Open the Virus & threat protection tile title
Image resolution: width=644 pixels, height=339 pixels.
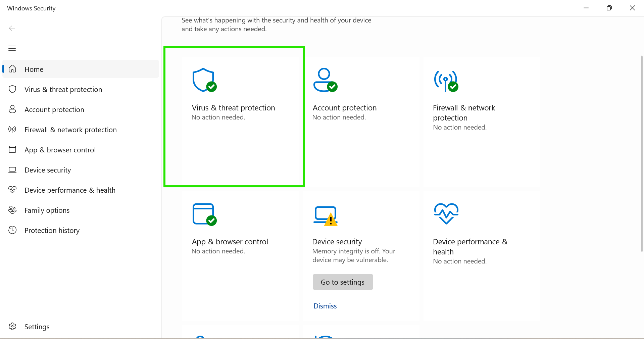tap(233, 108)
